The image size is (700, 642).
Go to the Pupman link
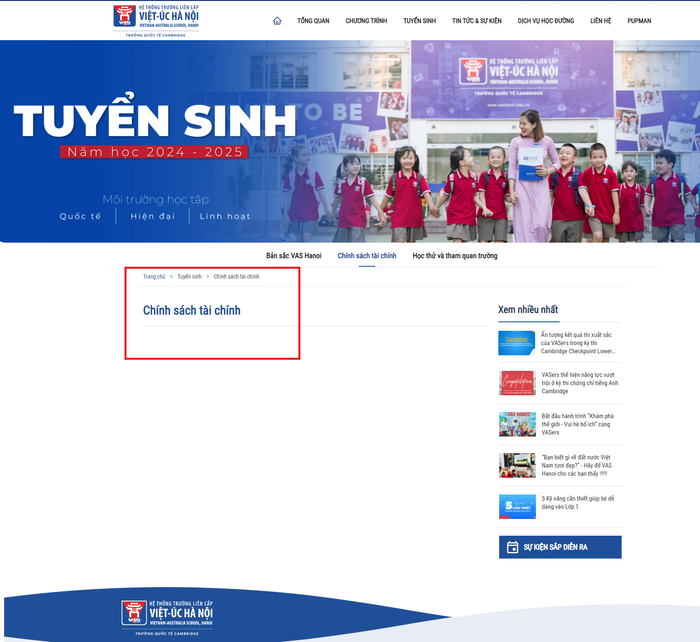point(639,21)
